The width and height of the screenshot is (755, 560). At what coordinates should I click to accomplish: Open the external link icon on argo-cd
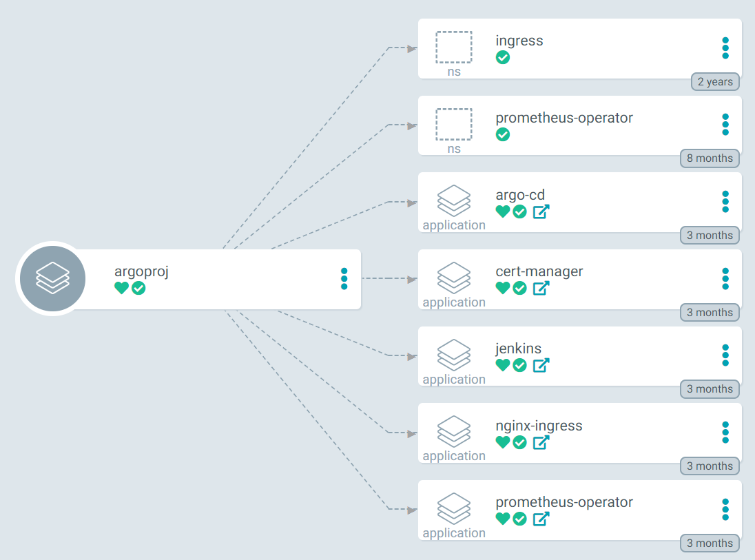(541, 211)
